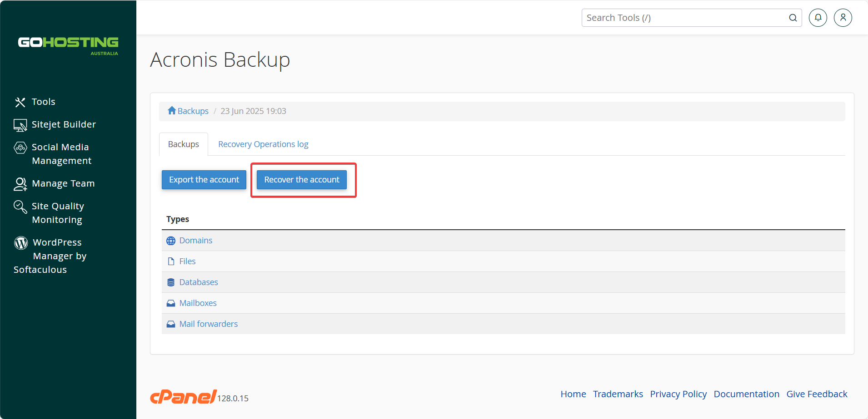Image resolution: width=868 pixels, height=419 pixels.
Task: Open the Databases backup type
Action: pyautogui.click(x=199, y=282)
